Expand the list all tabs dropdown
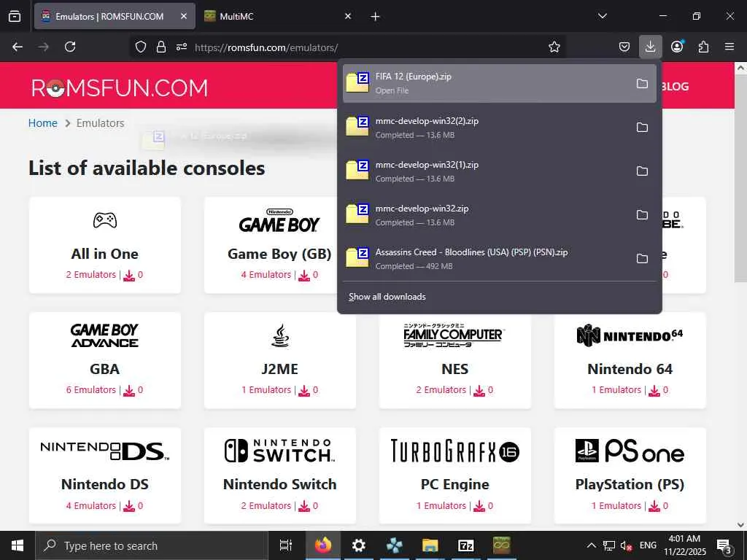This screenshot has height=560, width=747. 602,16
